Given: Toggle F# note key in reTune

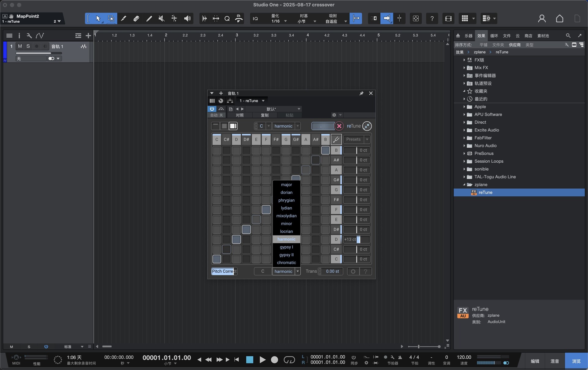Looking at the screenshot, I should pos(276,139).
